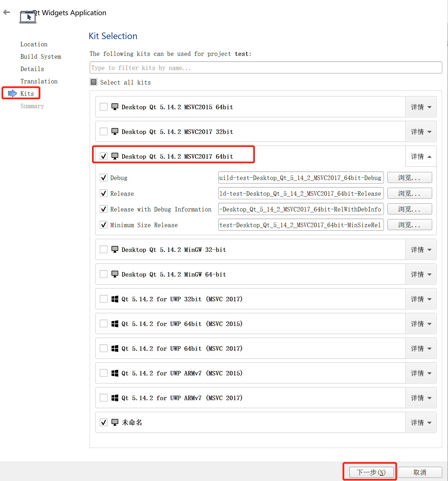Click Windows icon for UWP 64bit MSVC 2017
Image resolution: width=448 pixels, height=481 pixels.
[x=115, y=348]
